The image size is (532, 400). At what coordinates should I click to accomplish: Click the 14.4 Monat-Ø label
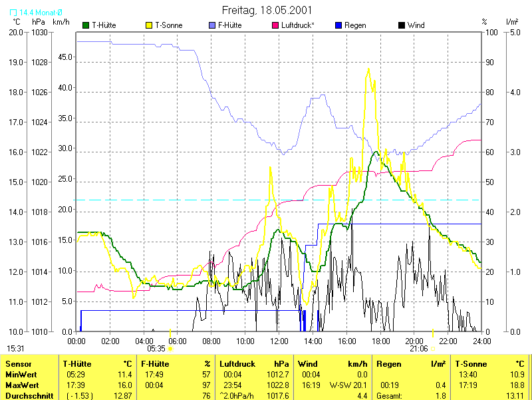(36, 13)
